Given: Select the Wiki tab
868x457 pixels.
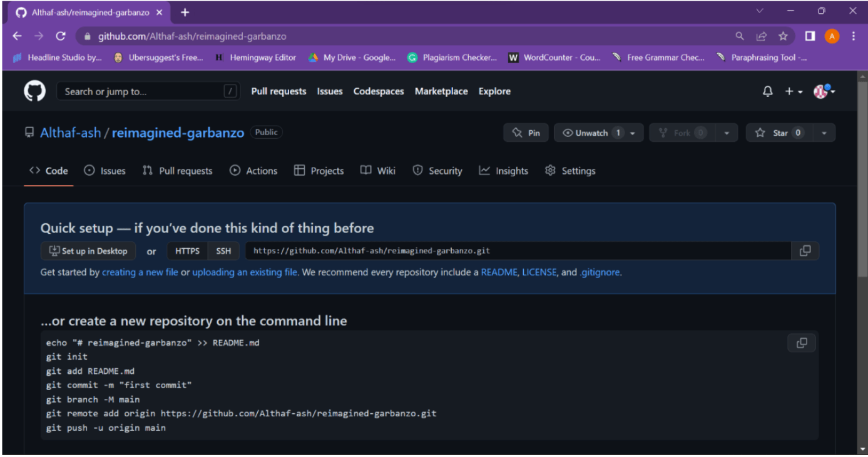Looking at the screenshot, I should pos(378,171).
